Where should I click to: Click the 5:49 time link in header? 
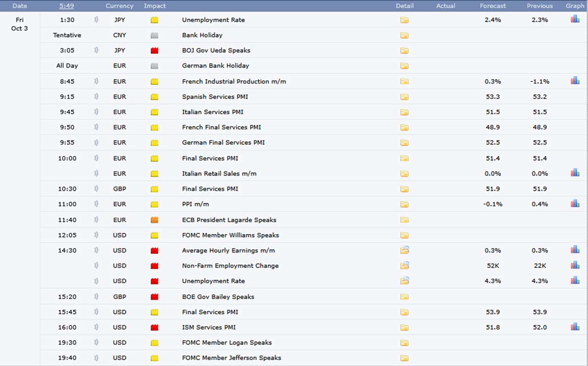(67, 6)
